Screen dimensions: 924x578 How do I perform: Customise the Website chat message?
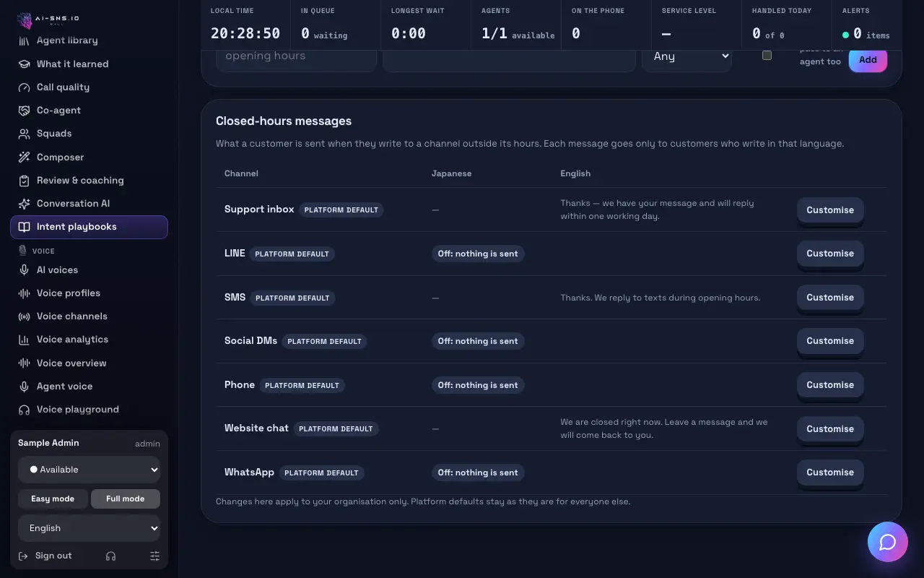[830, 428]
